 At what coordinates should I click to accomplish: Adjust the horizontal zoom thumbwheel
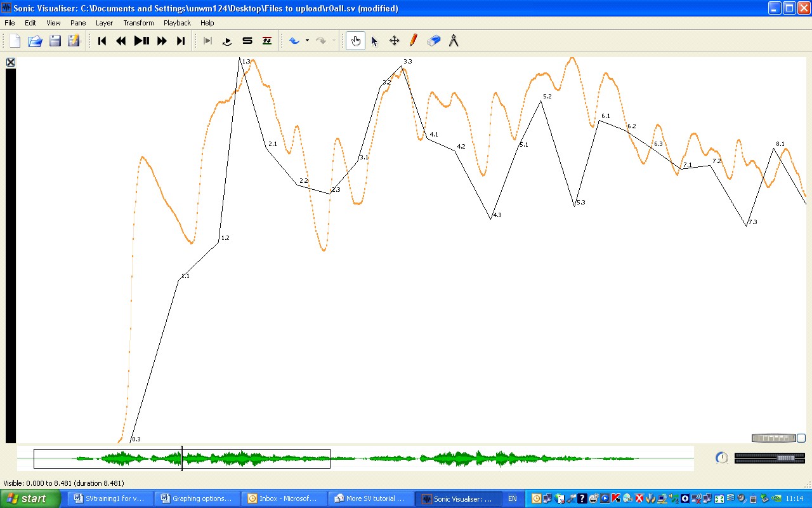tap(773, 438)
